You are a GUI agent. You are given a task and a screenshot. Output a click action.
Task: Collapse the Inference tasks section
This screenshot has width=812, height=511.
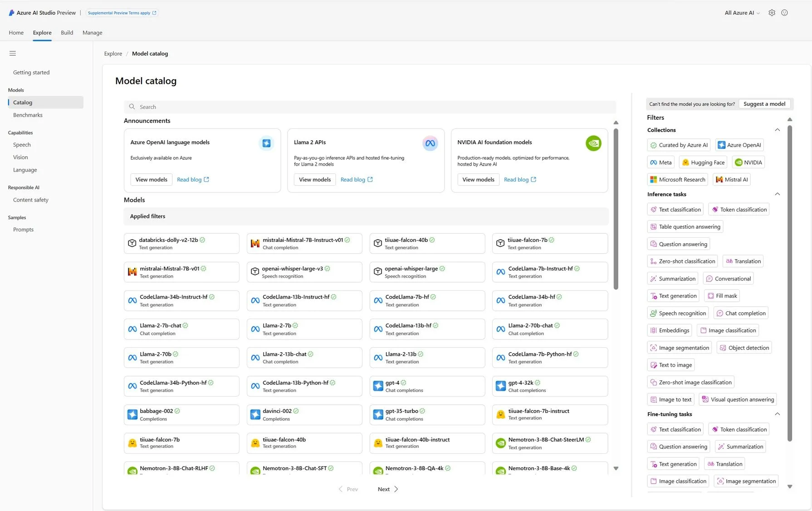777,194
